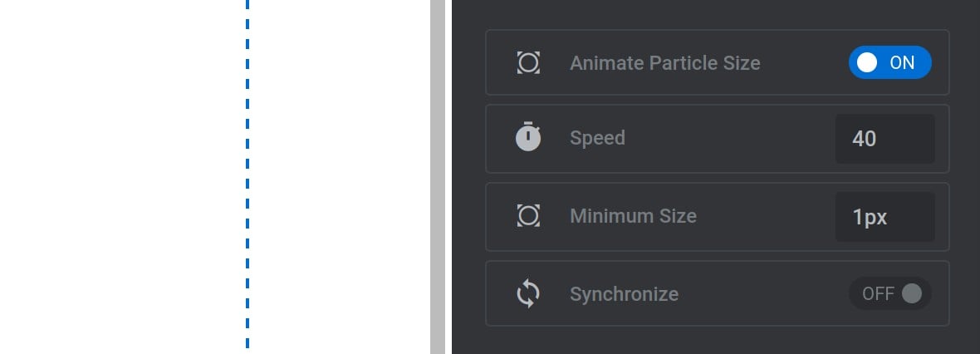
Task: Click the Animate Particle Size icon
Action: (528, 62)
